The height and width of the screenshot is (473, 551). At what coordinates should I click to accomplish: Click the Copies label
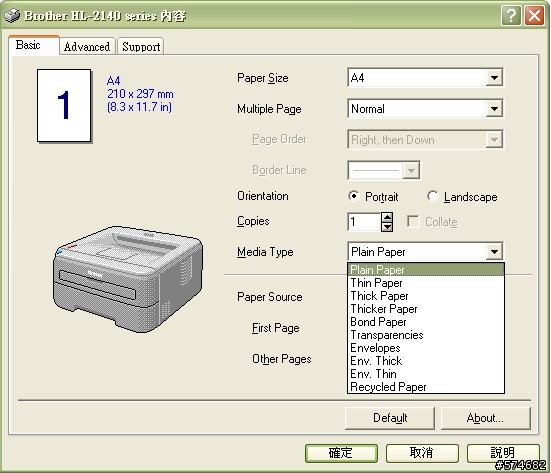pyautogui.click(x=253, y=221)
